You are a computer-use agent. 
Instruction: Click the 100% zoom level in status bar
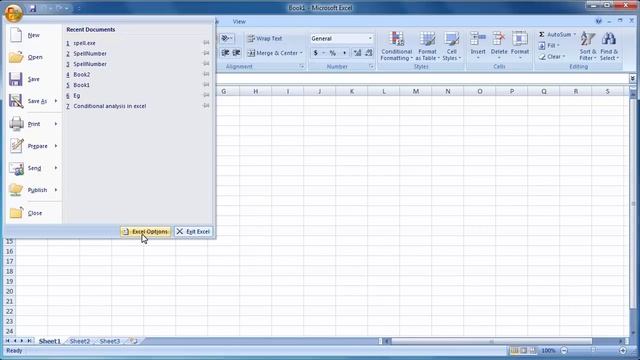[548, 351]
